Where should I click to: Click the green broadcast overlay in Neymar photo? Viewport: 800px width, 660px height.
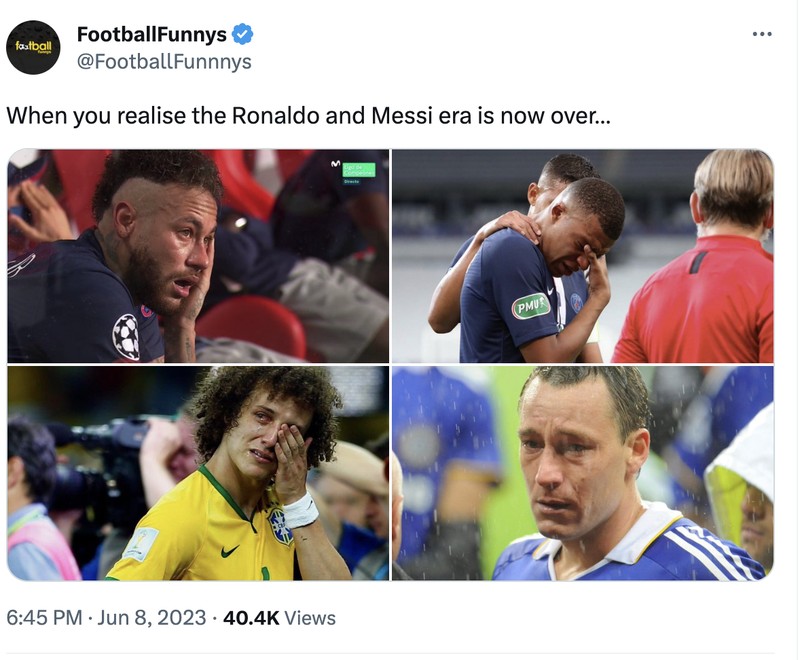click(357, 168)
